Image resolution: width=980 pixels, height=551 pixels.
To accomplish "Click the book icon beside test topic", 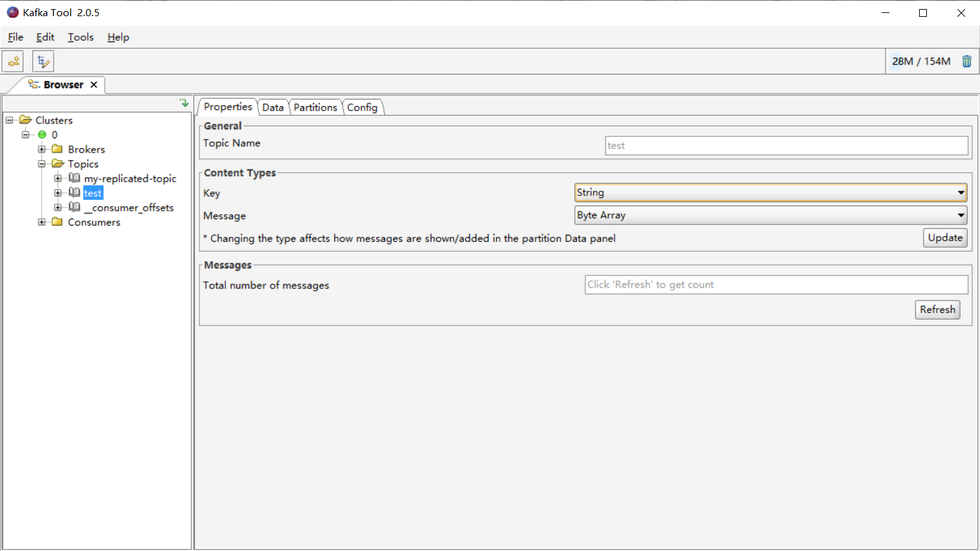I will pyautogui.click(x=74, y=193).
